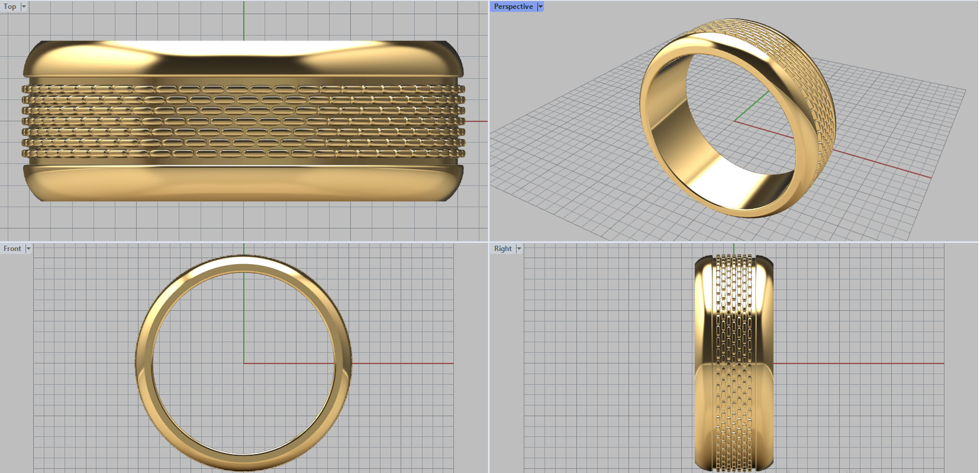Select the Front viewport title label

pyautogui.click(x=12, y=249)
